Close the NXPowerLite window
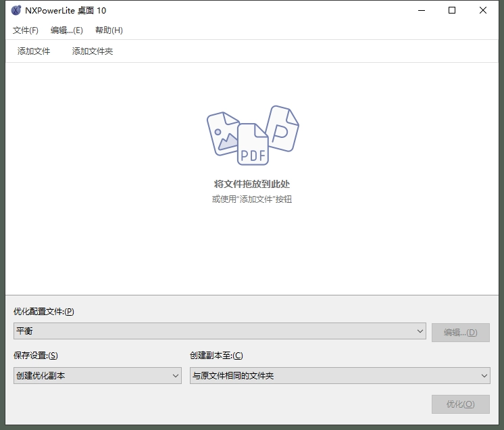This screenshot has height=430, width=504. (x=483, y=11)
